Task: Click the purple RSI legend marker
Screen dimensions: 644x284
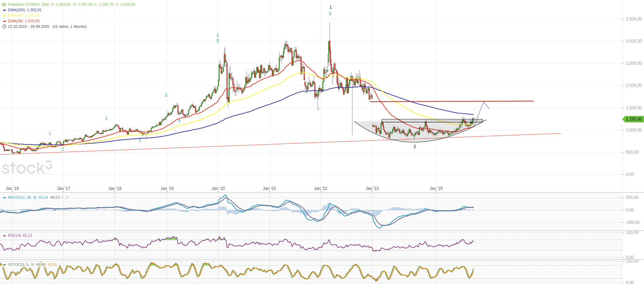Action: click(x=4, y=236)
